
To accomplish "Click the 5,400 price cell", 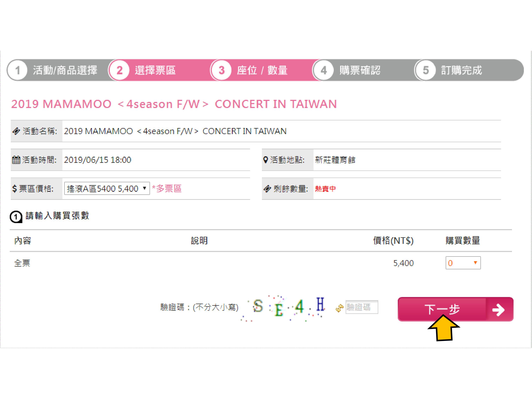I will click(x=403, y=263).
